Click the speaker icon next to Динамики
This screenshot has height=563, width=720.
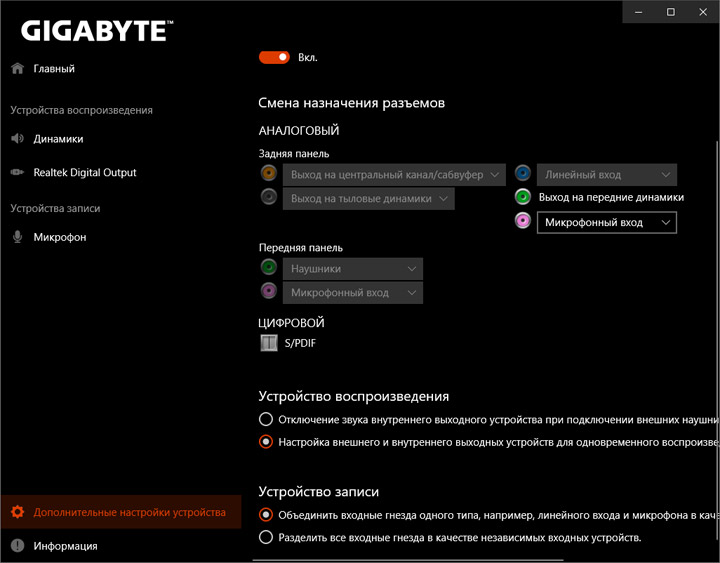point(17,138)
